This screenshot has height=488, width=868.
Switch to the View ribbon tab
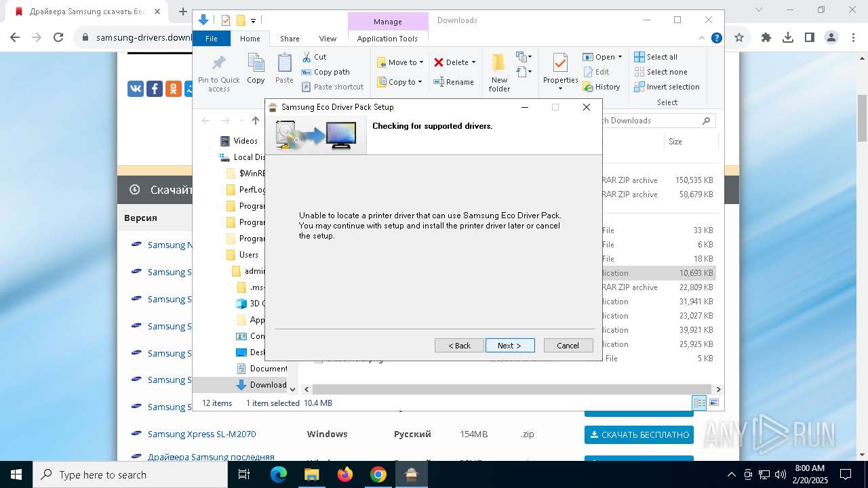tap(328, 39)
